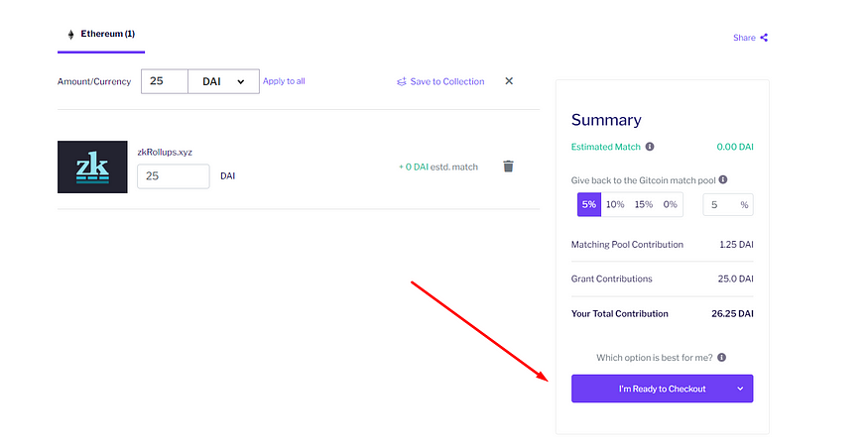Select 15% give back option

643,205
